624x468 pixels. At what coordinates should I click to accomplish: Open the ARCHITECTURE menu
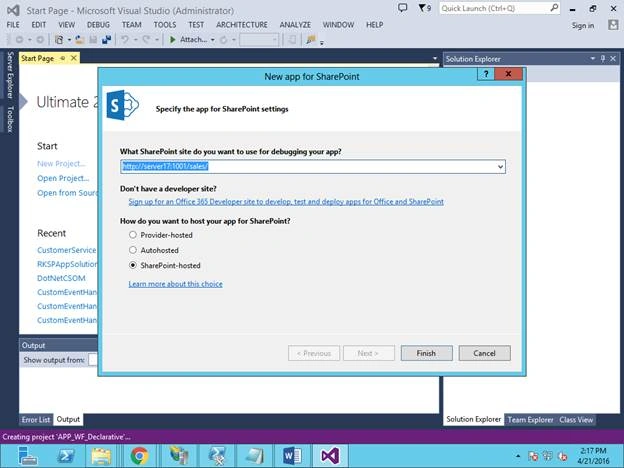(242, 25)
